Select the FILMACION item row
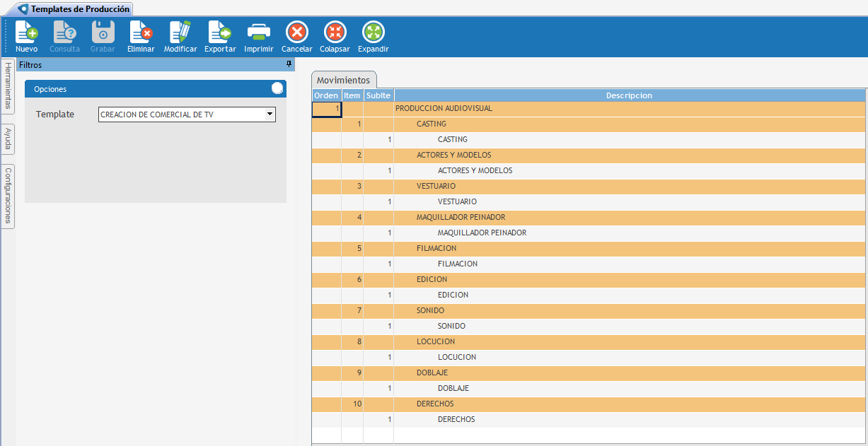 (x=436, y=249)
